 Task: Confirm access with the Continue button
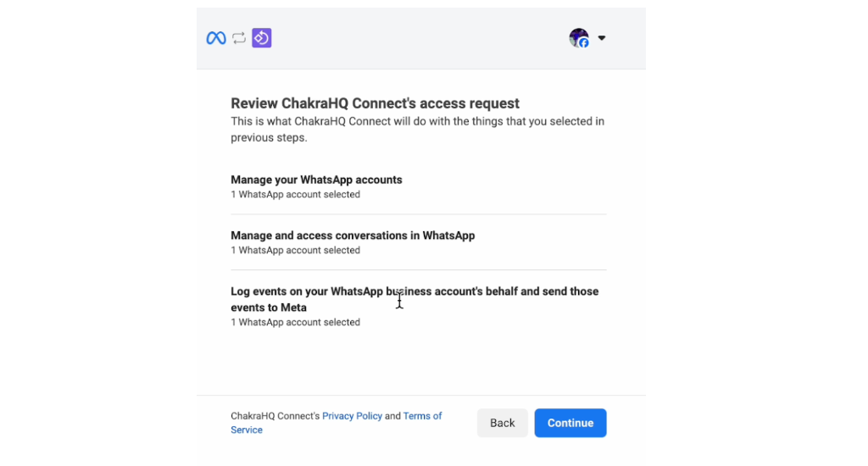(x=570, y=423)
